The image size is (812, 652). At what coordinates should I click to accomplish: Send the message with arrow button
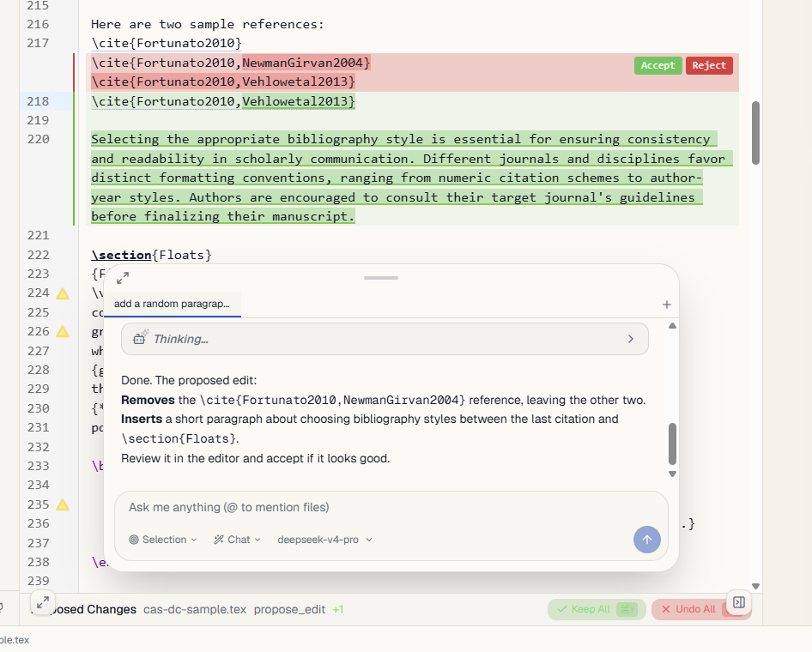647,540
